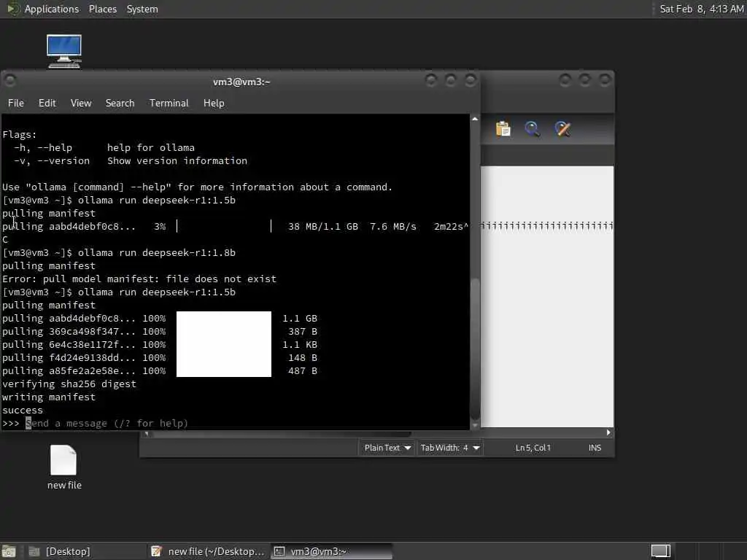The image size is (747, 560).
Task: Open the terminal Help menu
Action: click(x=214, y=103)
